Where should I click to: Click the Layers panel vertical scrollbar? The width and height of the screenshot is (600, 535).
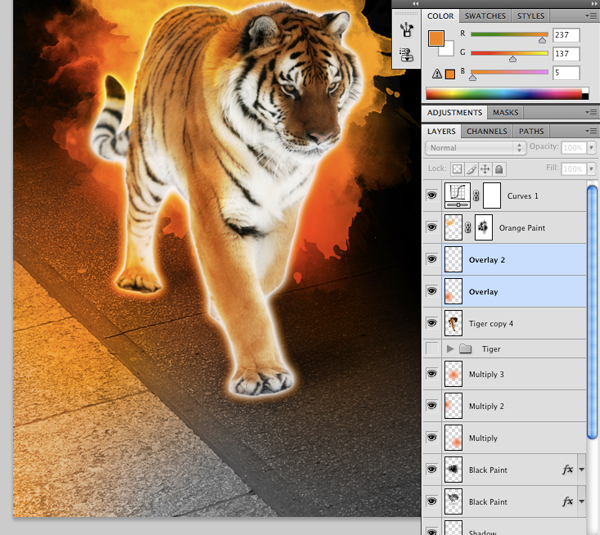[592, 312]
